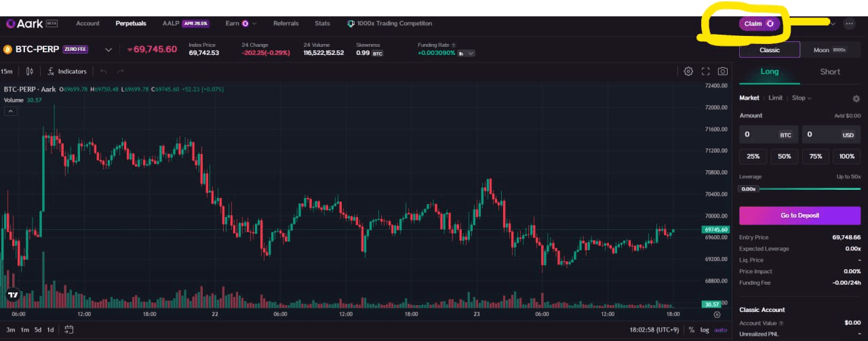Viewport: 868px width, 341px height.
Task: Open the Stop order type dropdown
Action: [x=802, y=98]
